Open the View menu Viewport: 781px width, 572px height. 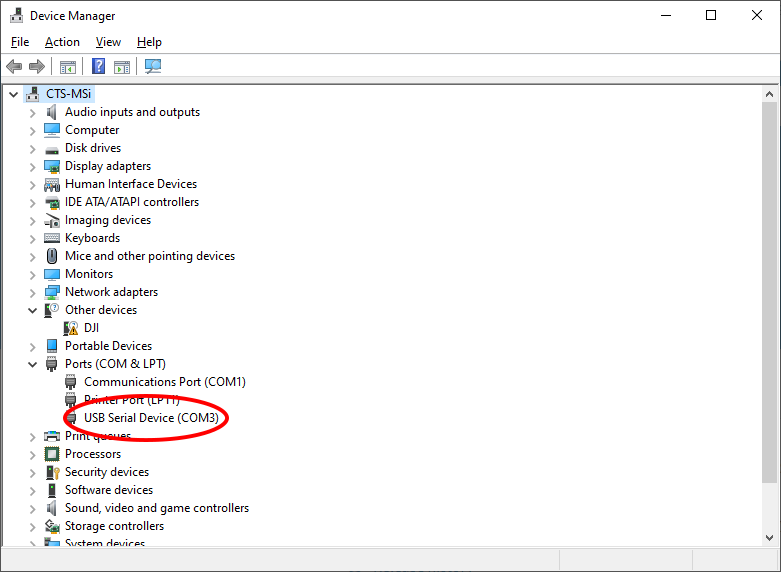(108, 42)
